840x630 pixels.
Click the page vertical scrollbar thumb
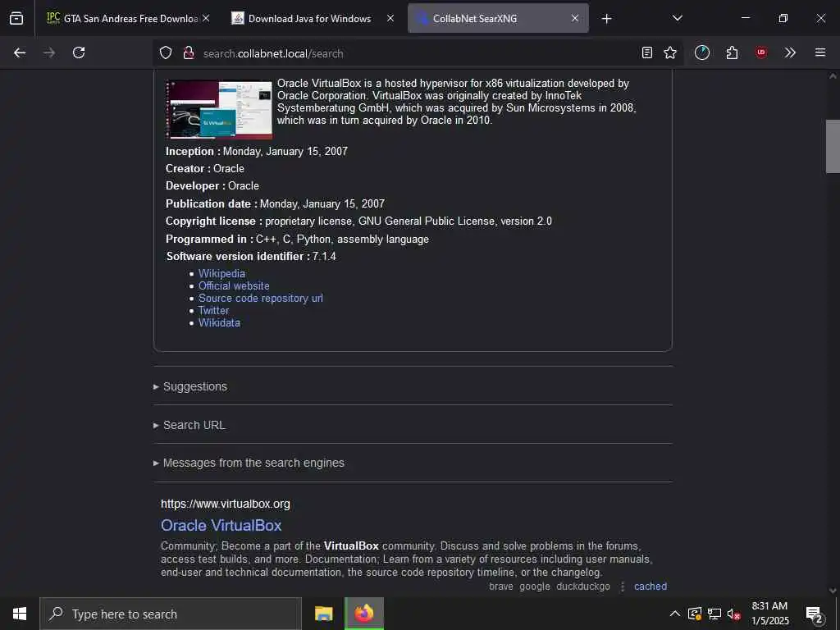click(833, 146)
